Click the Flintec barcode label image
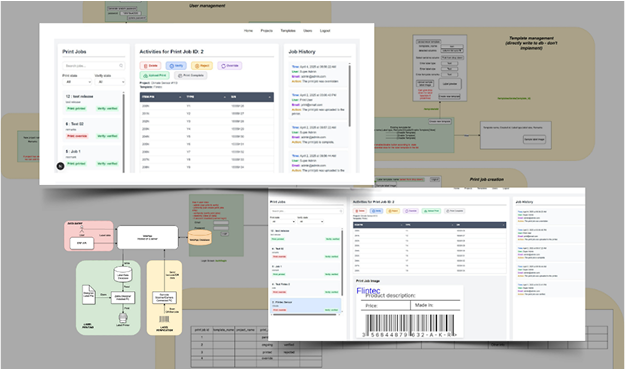The width and height of the screenshot is (625, 370). pos(409,312)
